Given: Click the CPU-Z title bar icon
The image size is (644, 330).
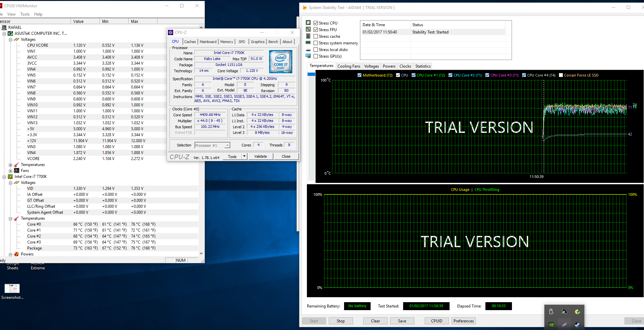Looking at the screenshot, I should pyautogui.click(x=171, y=32).
